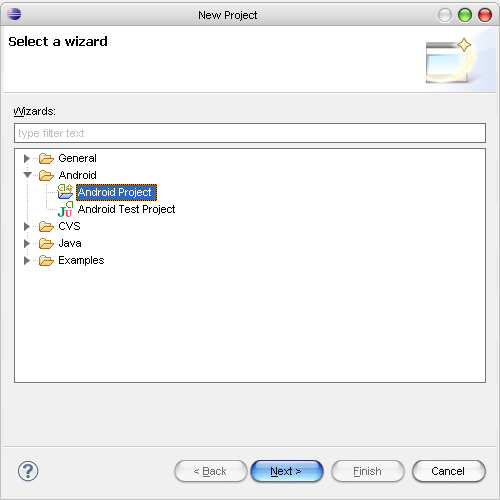
Task: Open the help question mark icon
Action: pos(28,471)
